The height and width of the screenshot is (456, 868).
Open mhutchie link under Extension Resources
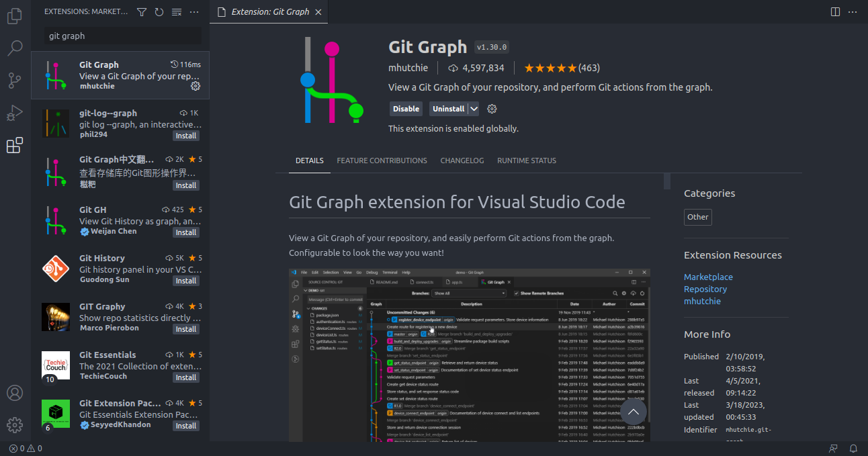pos(702,301)
